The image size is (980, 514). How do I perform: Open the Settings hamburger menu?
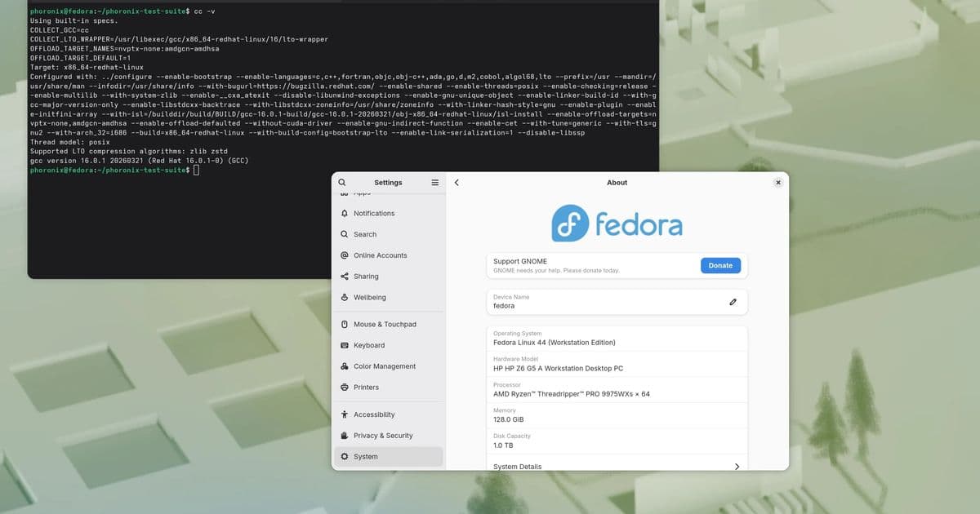click(435, 183)
